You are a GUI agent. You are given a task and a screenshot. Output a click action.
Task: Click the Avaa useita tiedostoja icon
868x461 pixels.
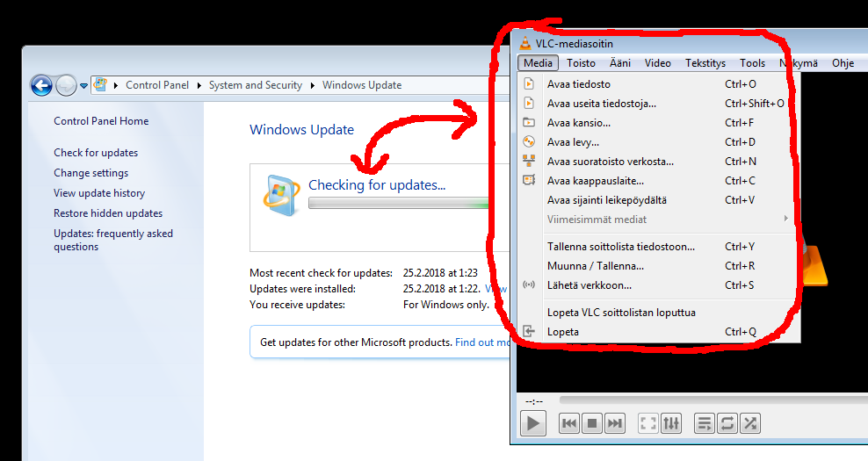[x=529, y=104]
